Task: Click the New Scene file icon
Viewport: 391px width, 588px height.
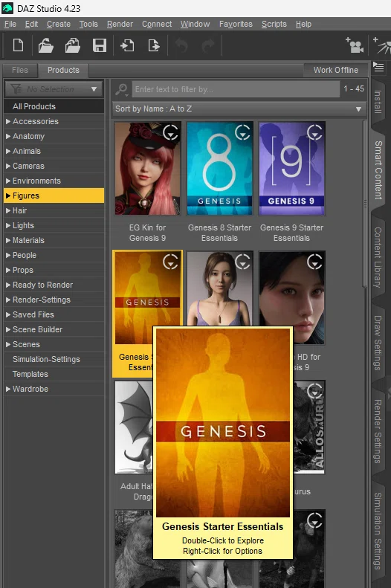Action: 18,45
